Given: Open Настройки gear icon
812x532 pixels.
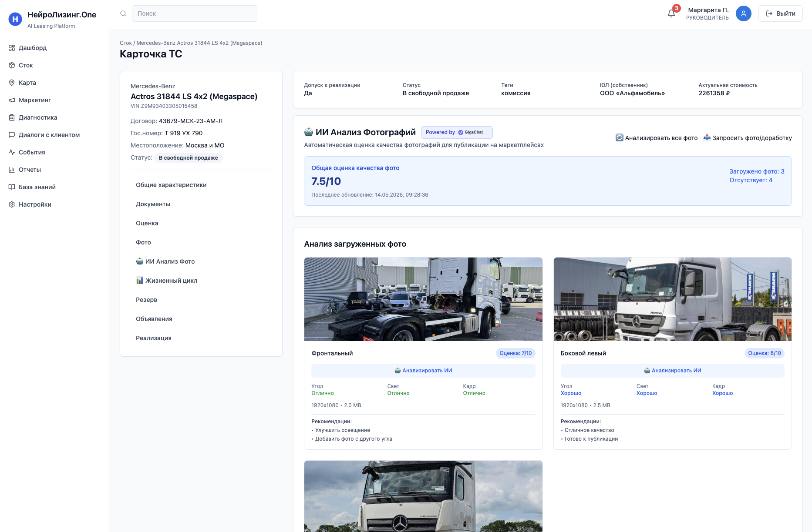Looking at the screenshot, I should (x=12, y=204).
